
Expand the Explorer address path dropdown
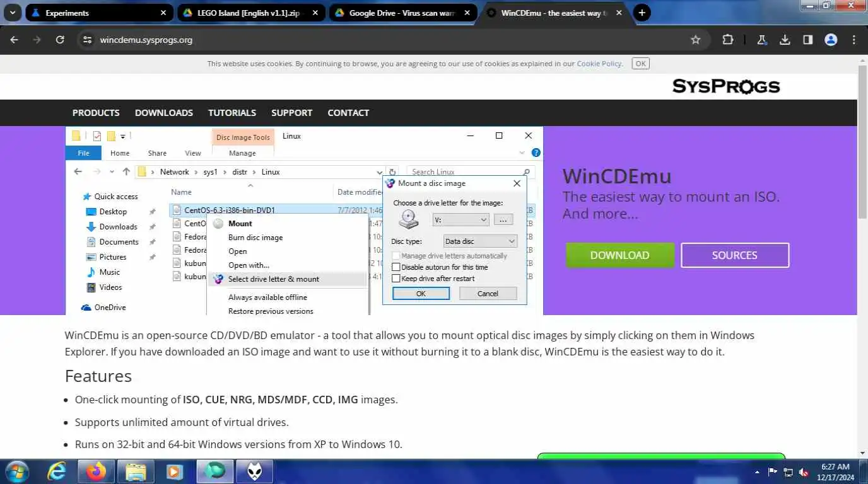379,172
